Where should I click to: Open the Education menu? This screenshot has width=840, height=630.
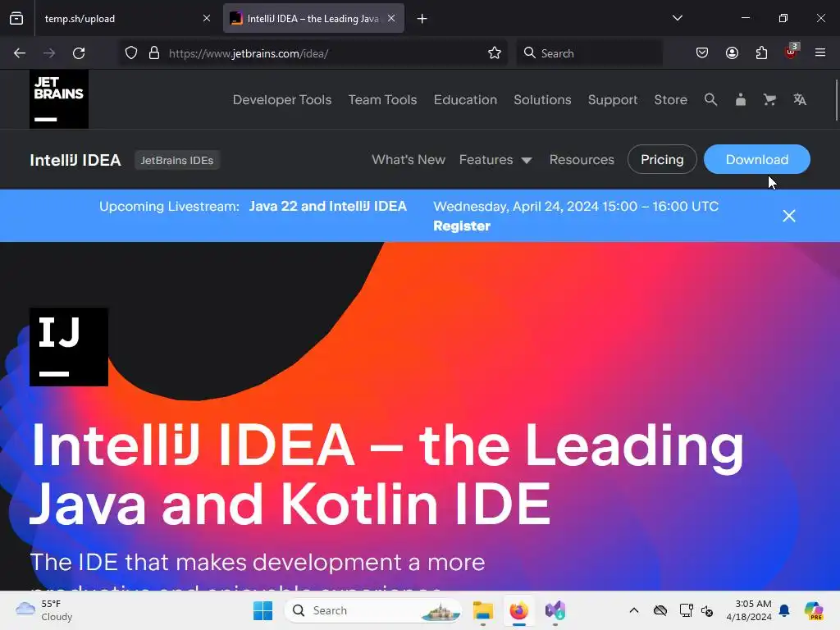[466, 99]
